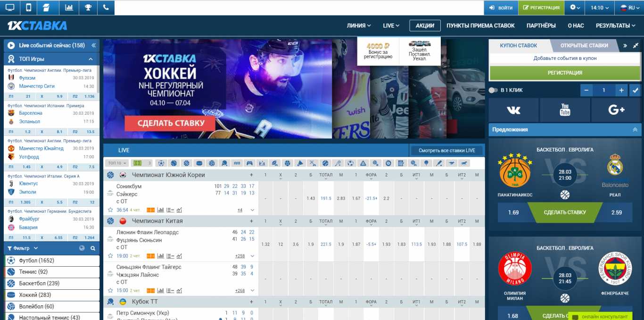This screenshot has height=320, width=644.
Task: Click the hockey NHL promo banner
Action: coord(217,89)
